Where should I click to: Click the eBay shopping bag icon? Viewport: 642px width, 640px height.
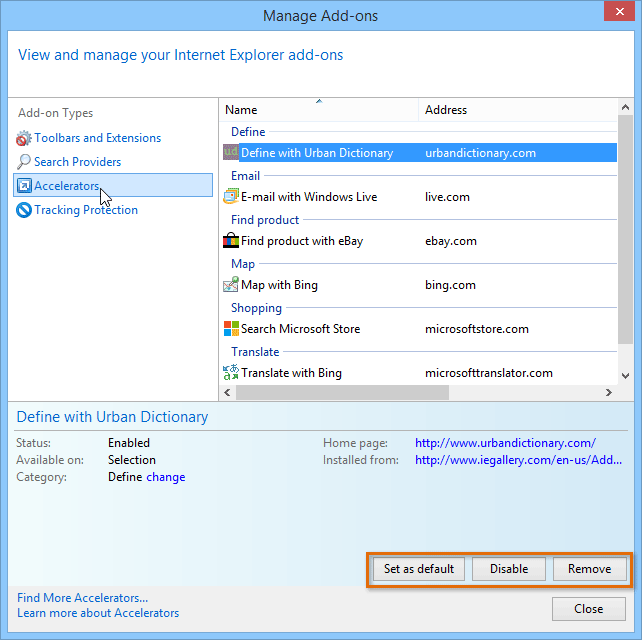click(231, 240)
